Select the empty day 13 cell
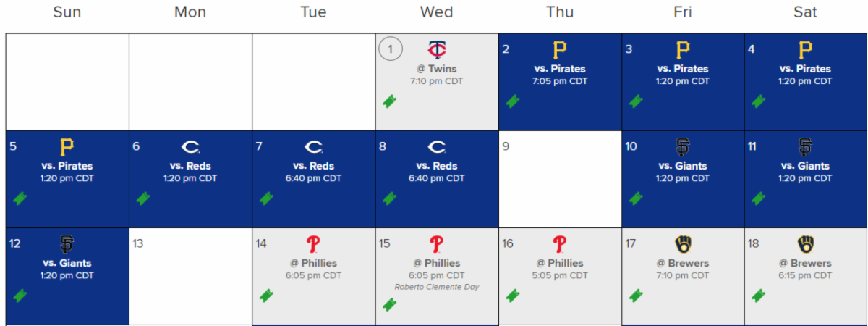Screen dimensions: 868x326 coord(190,279)
